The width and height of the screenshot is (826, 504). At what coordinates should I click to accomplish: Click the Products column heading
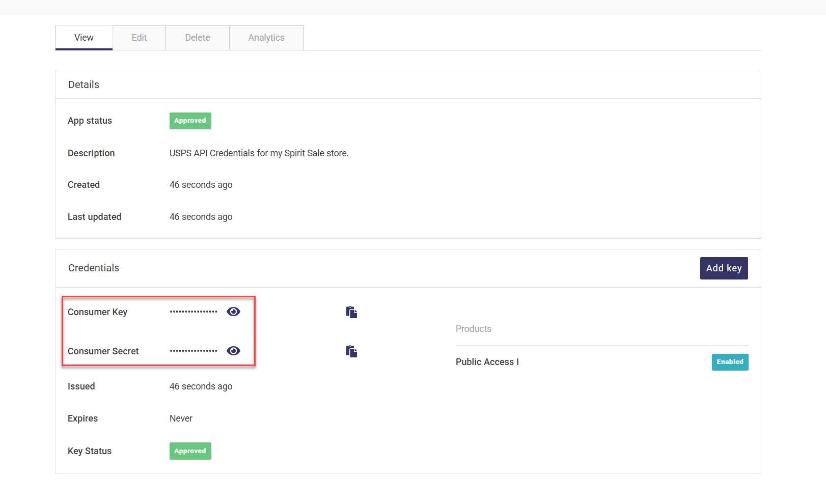click(x=473, y=329)
